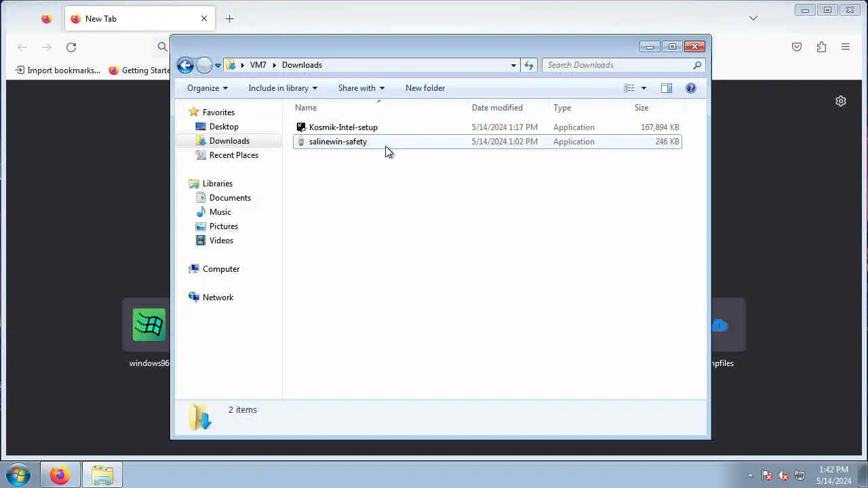Select Libraries in navigation pane
Image resolution: width=868 pixels, height=488 pixels.
point(217,184)
